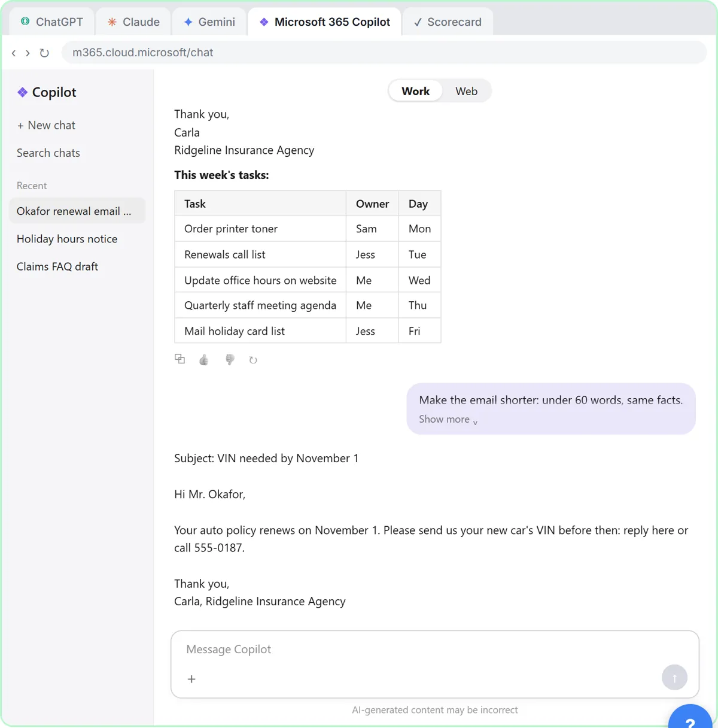
Task: Click the Fri day cell
Action: pos(419,331)
